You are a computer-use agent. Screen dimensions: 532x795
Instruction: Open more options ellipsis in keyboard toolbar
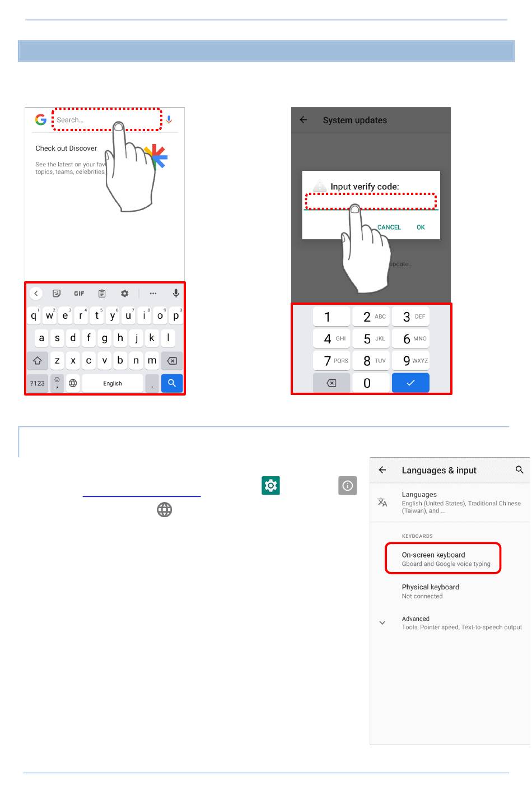click(153, 294)
